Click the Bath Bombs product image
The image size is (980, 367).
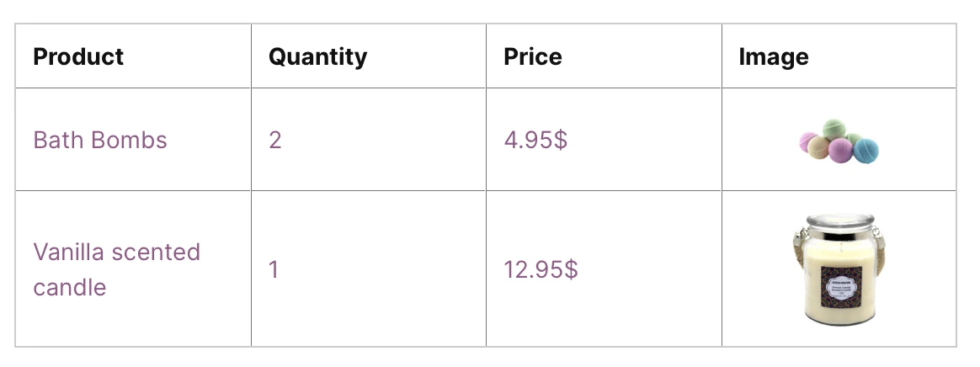(x=839, y=141)
